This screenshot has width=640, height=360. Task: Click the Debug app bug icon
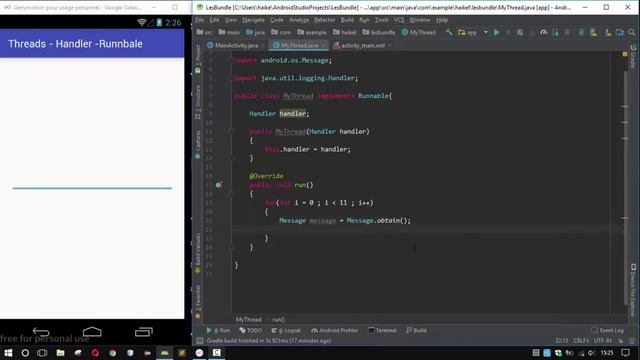[520, 32]
